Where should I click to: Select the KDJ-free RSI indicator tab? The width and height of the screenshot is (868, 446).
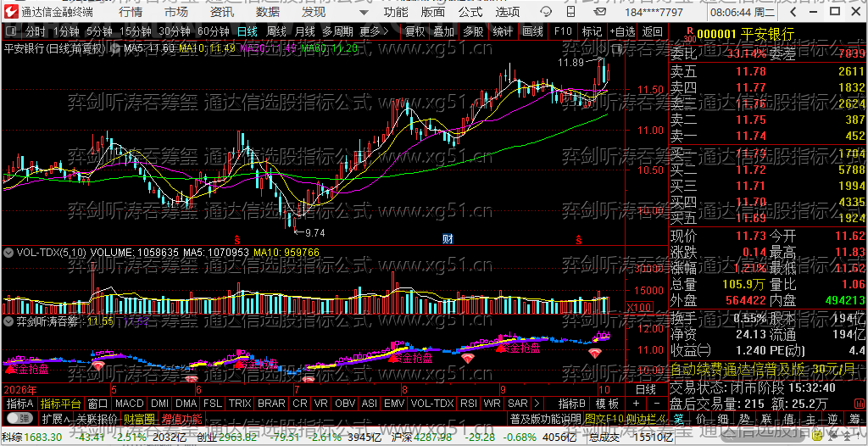(x=469, y=403)
